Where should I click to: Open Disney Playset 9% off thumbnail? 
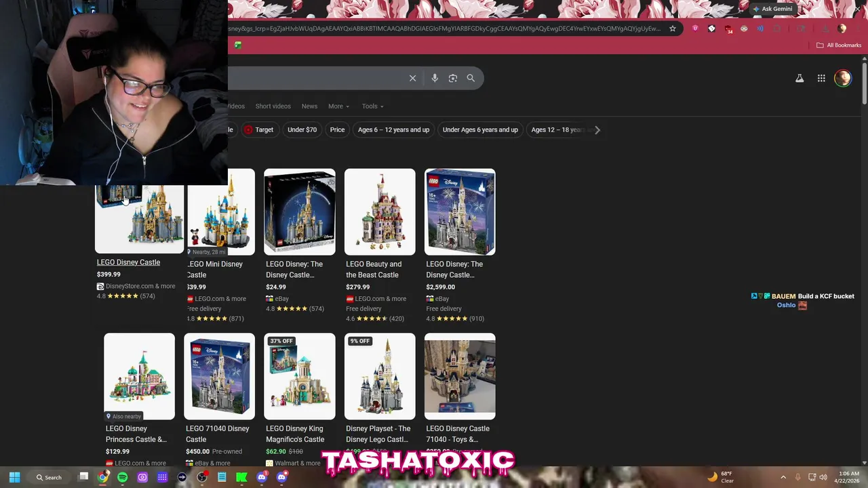click(x=380, y=376)
